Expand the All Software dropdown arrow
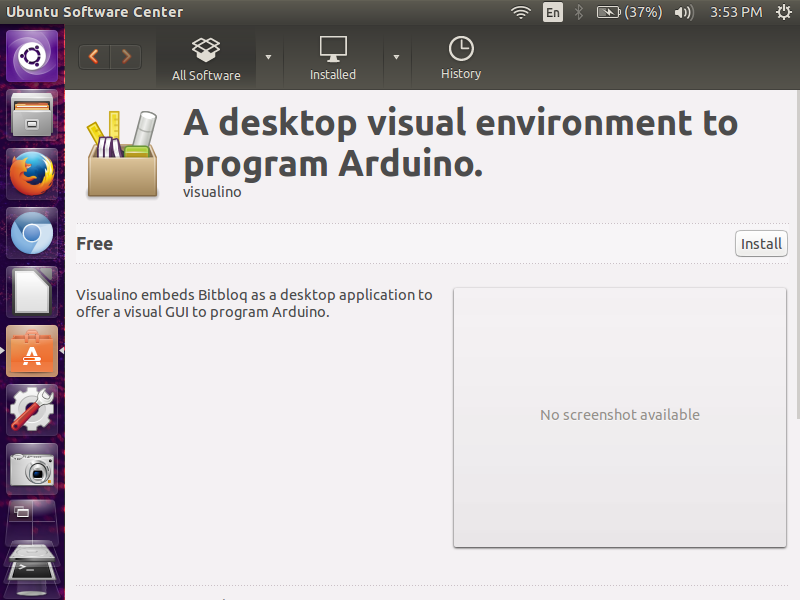 point(268,57)
